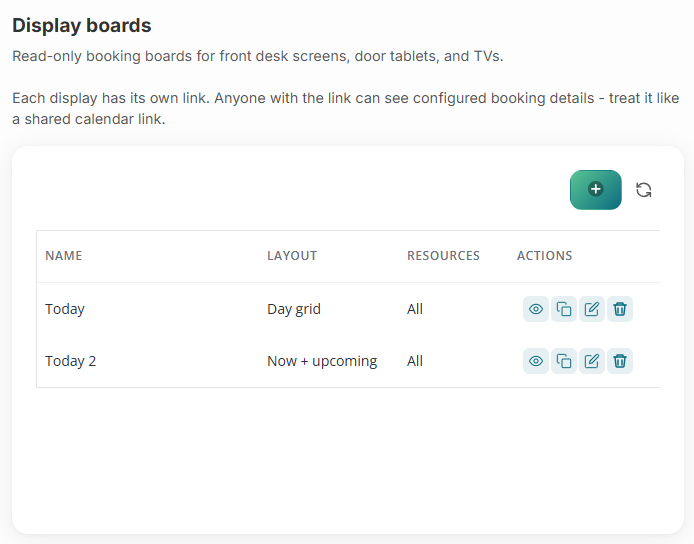Click the RESOURCES column header
694x544 pixels.
point(443,256)
